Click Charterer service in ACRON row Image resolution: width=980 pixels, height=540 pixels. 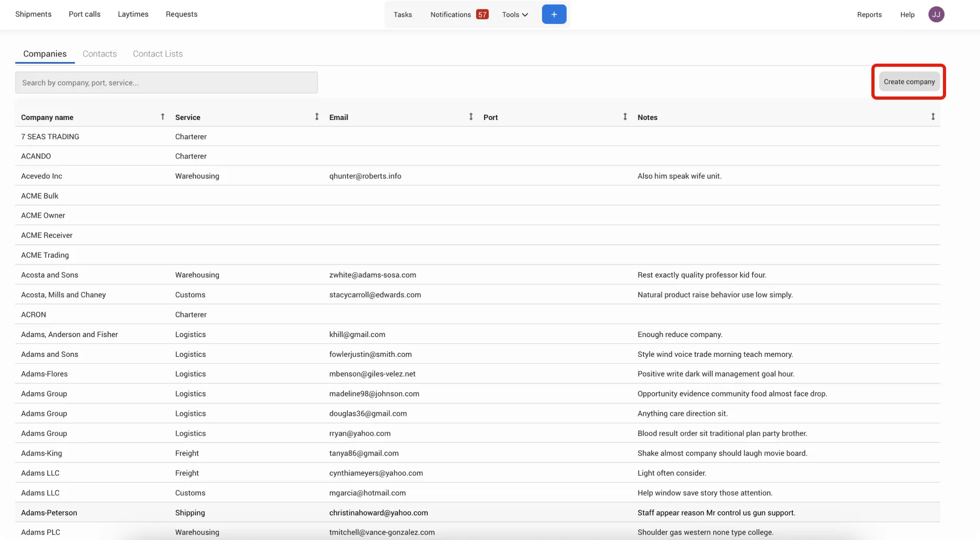[191, 315]
